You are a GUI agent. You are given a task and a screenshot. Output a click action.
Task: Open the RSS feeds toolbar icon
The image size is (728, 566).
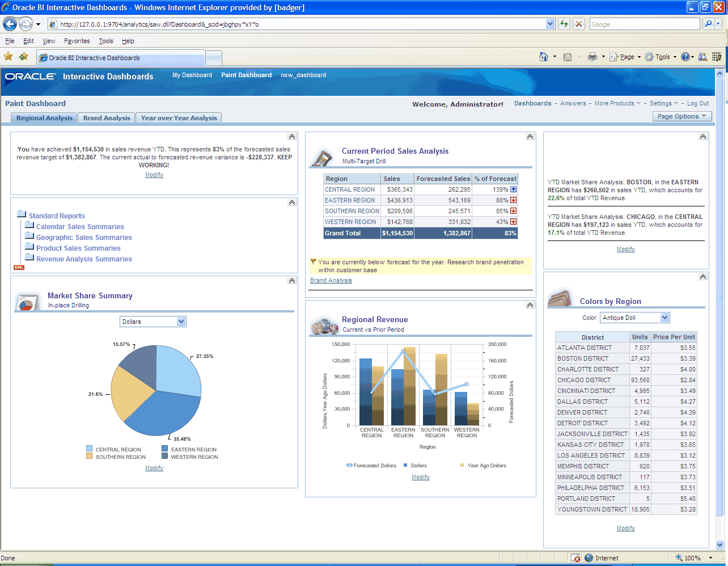[x=568, y=57]
